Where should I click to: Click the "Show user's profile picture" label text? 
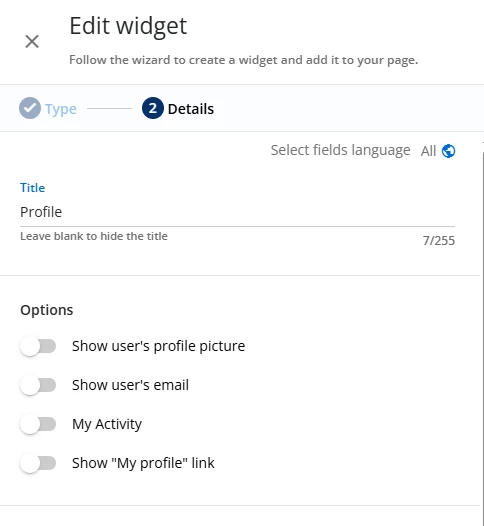pyautogui.click(x=158, y=346)
